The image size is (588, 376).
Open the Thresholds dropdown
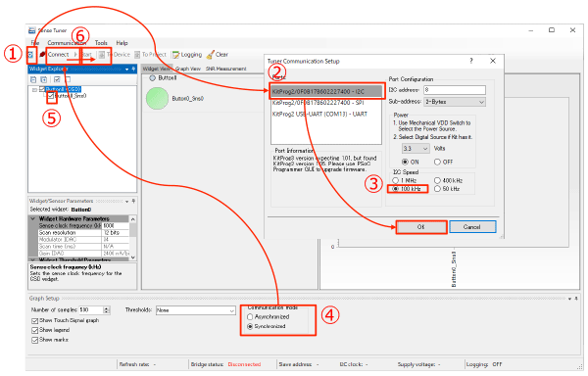(x=195, y=310)
